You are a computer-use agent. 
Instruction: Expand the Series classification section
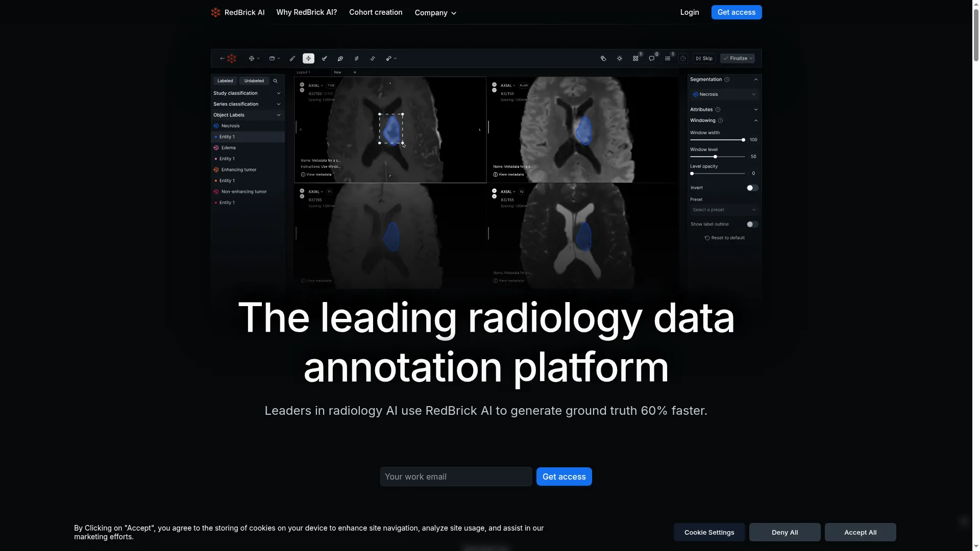(x=248, y=104)
